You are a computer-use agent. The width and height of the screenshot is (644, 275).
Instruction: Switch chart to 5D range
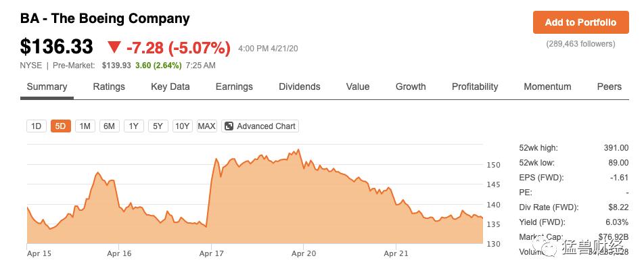click(x=61, y=126)
